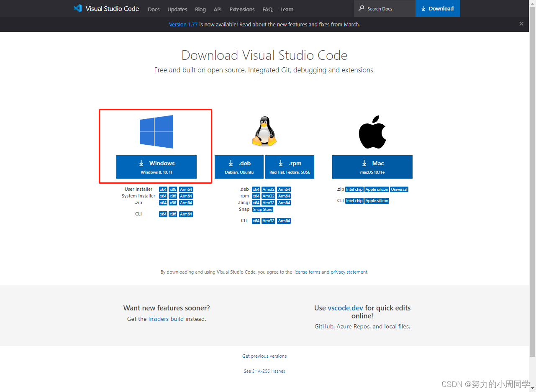Click the Version 1.77 release notes link
The image size is (536, 392).
click(183, 24)
